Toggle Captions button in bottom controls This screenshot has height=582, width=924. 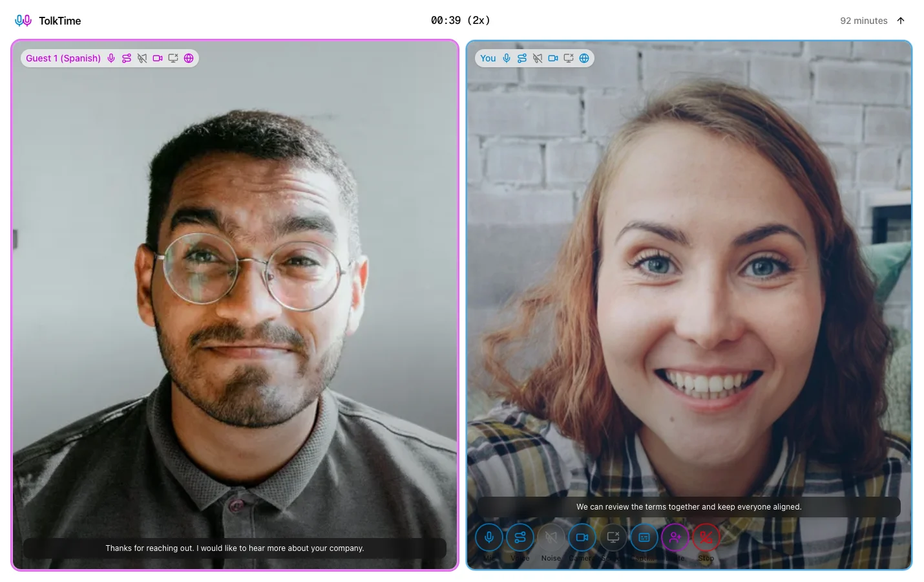[644, 537]
